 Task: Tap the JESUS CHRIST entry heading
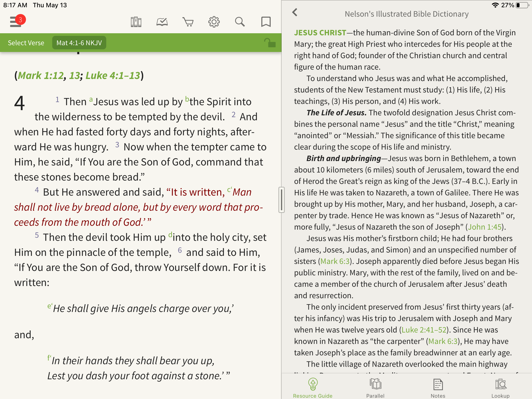tap(320, 32)
